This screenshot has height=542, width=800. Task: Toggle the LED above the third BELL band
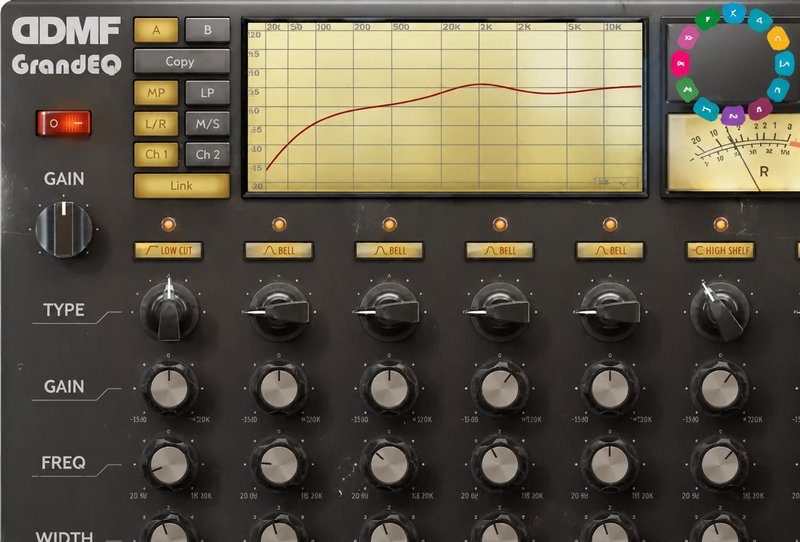tap(500, 224)
